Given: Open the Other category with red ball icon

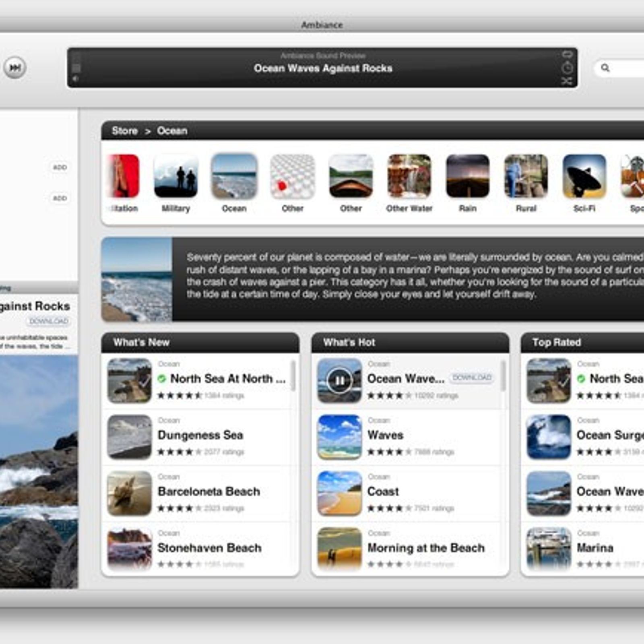Looking at the screenshot, I should point(293,176).
